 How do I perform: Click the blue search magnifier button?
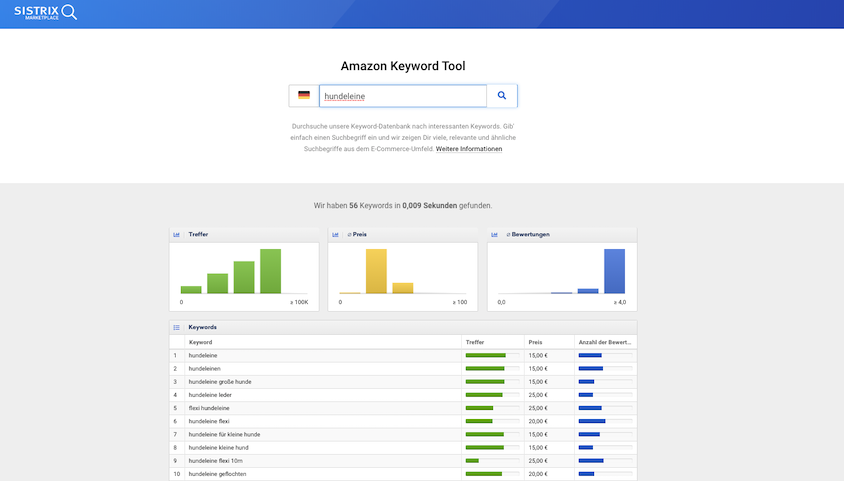click(x=502, y=96)
